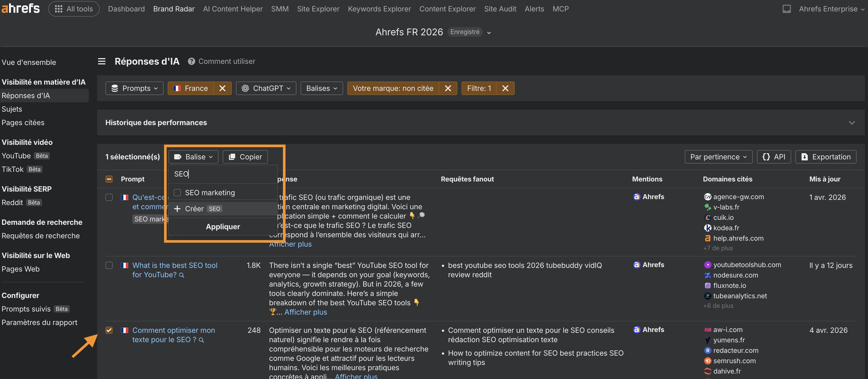Go to Site Explorer
868x379 pixels.
[x=318, y=9]
